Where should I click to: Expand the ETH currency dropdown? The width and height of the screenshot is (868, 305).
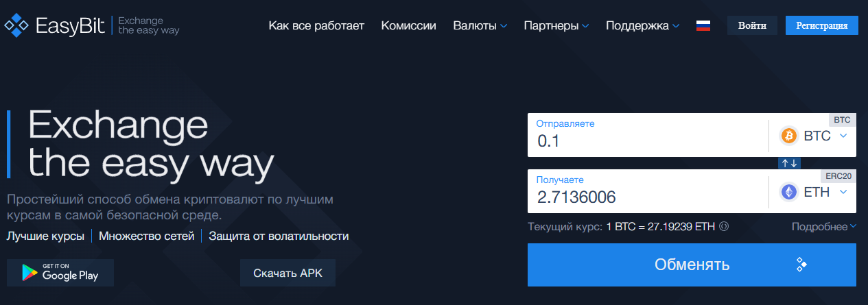point(843,192)
